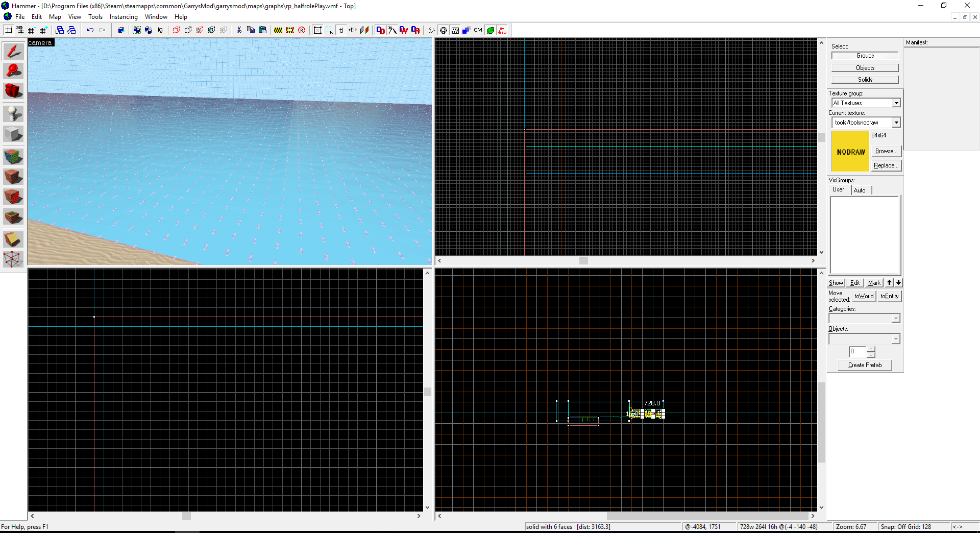Open the Current texture dropdown
The width and height of the screenshot is (980, 533).
(x=896, y=123)
